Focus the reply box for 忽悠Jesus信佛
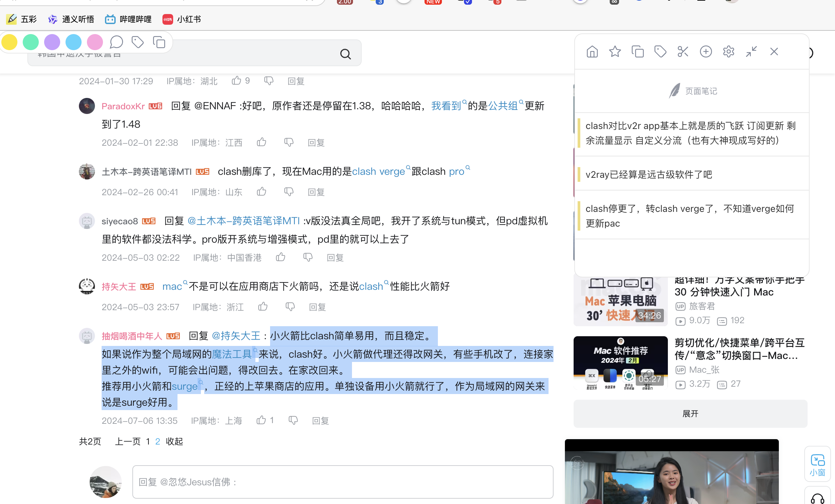 click(x=343, y=482)
